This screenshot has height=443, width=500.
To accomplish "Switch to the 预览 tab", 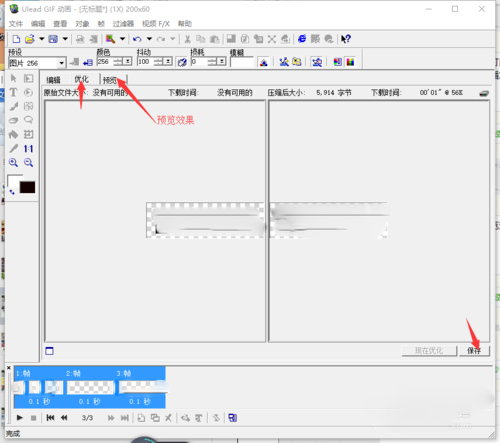I will (x=113, y=80).
